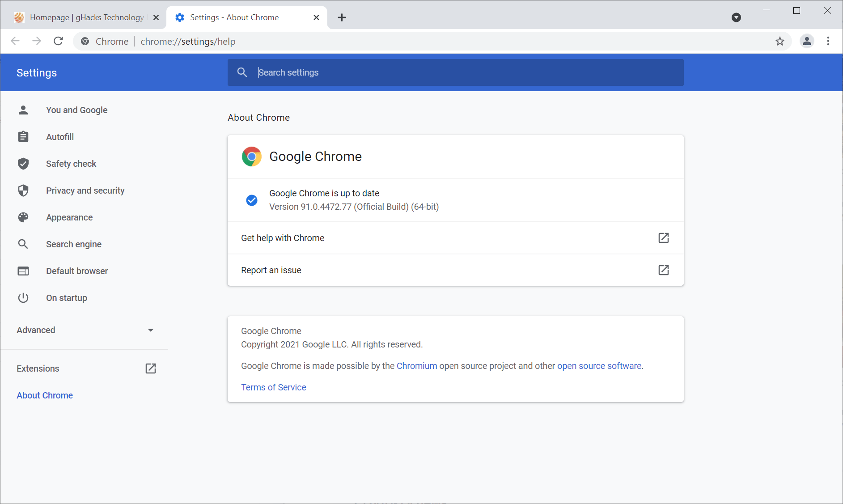
Task: Click the Chrome site info icon in address bar
Action: (x=85, y=41)
